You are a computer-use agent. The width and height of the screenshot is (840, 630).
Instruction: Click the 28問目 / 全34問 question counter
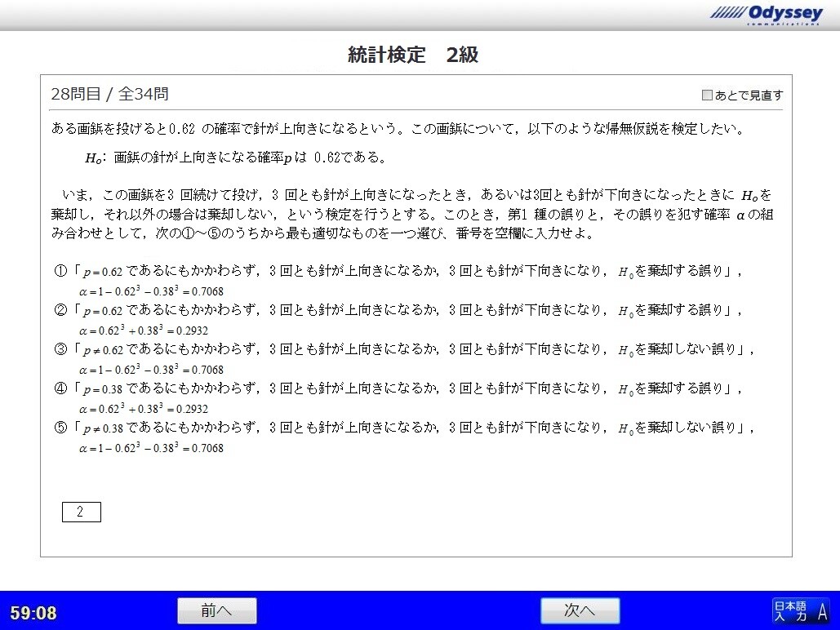[x=109, y=94]
